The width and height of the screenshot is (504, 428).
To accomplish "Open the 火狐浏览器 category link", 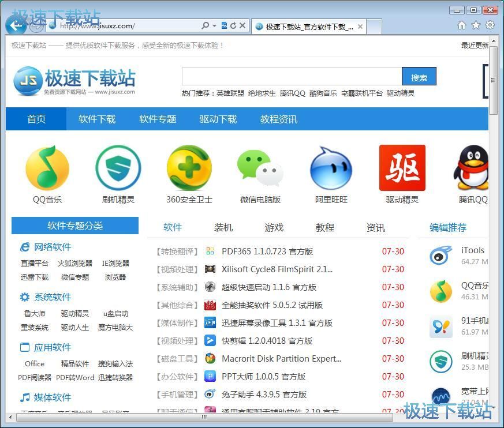I will 75,263.
